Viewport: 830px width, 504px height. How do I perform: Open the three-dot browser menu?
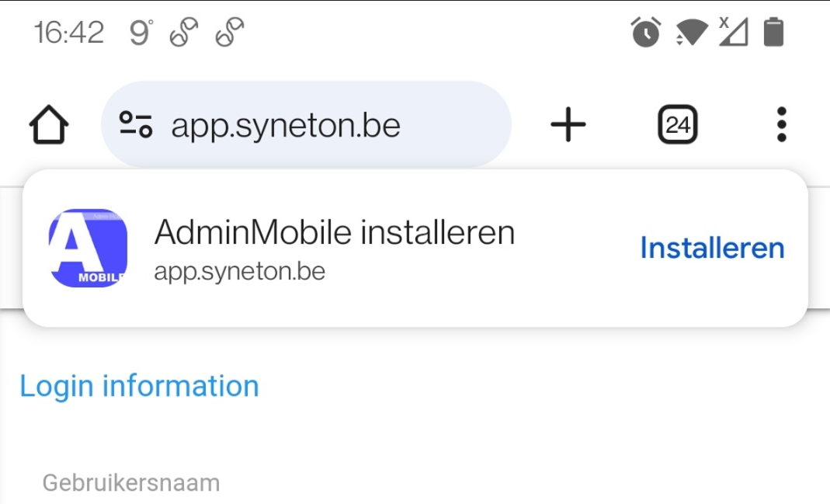point(781,125)
